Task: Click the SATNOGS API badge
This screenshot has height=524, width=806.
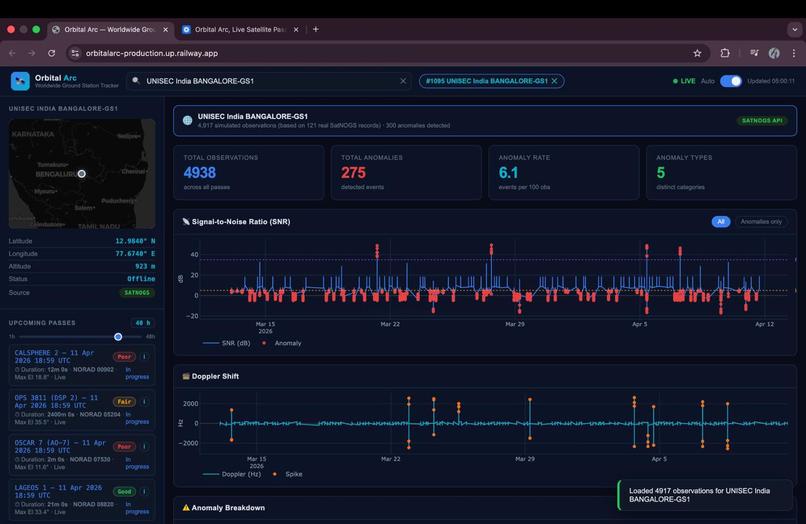Action: (762, 120)
